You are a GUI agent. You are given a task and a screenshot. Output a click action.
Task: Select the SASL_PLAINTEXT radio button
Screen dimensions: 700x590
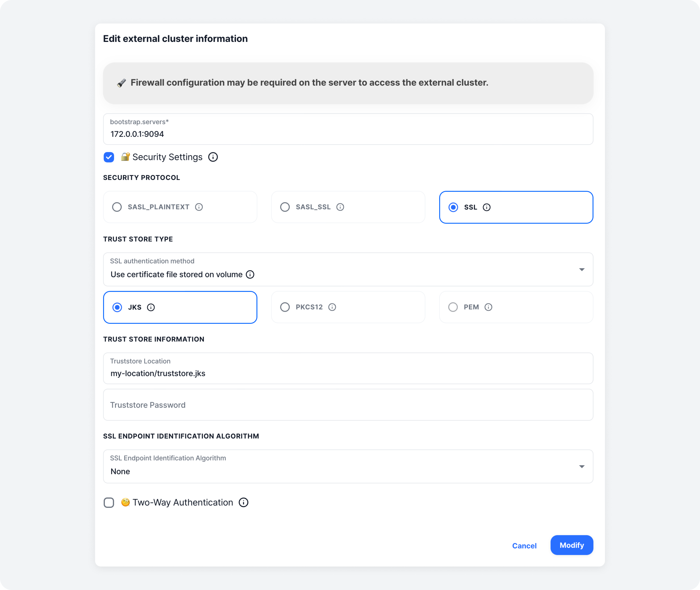click(x=117, y=207)
